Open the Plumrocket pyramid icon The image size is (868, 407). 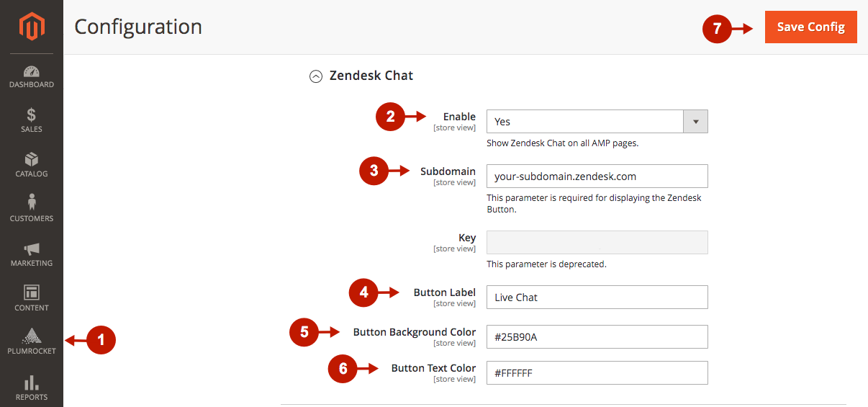pos(32,336)
